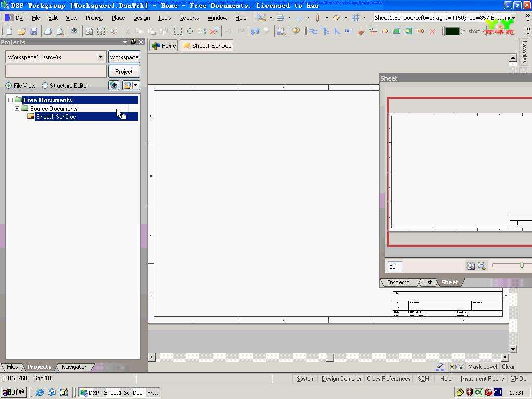Expand the utility drawing tools dropdown arrow
The height and width of the screenshot is (399, 532).
click(271, 18)
